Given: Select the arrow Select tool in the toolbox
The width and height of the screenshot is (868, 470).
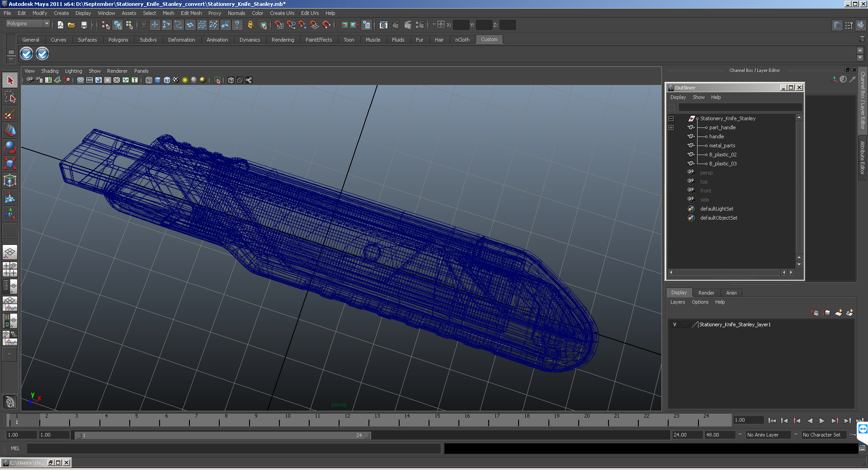Looking at the screenshot, I should coord(10,80).
